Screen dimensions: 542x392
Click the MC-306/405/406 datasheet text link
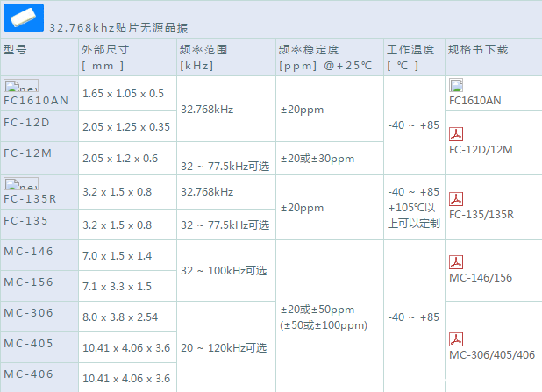click(492, 354)
